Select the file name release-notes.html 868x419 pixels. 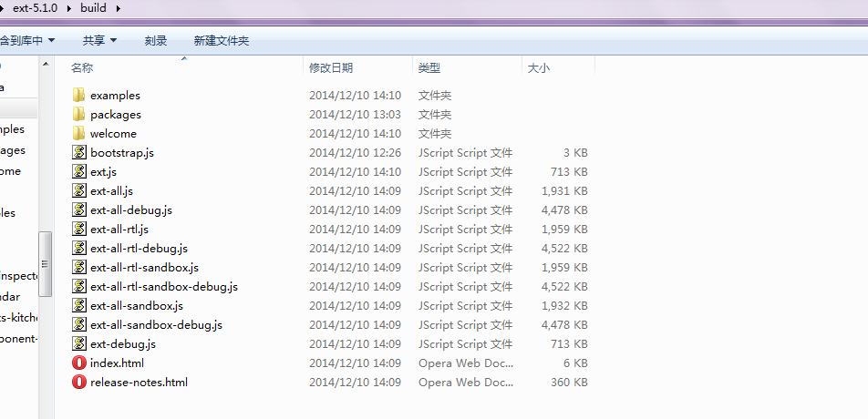[139, 382]
